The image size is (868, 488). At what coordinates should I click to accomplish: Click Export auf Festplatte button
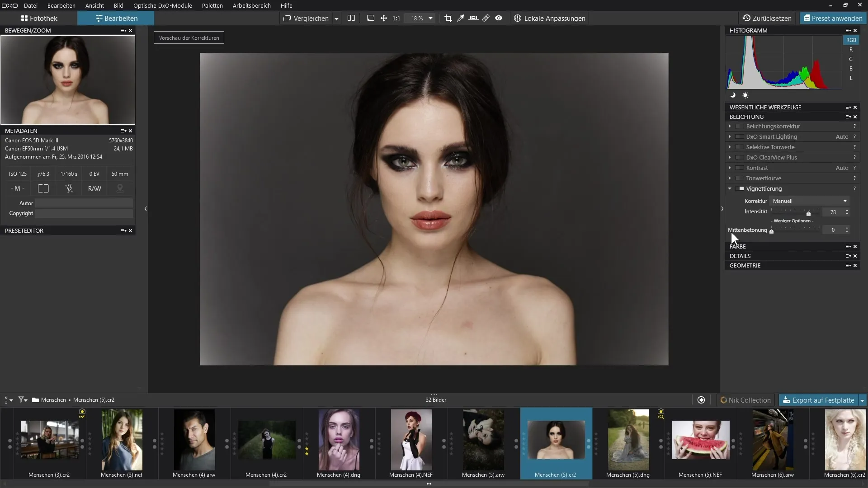click(x=819, y=400)
